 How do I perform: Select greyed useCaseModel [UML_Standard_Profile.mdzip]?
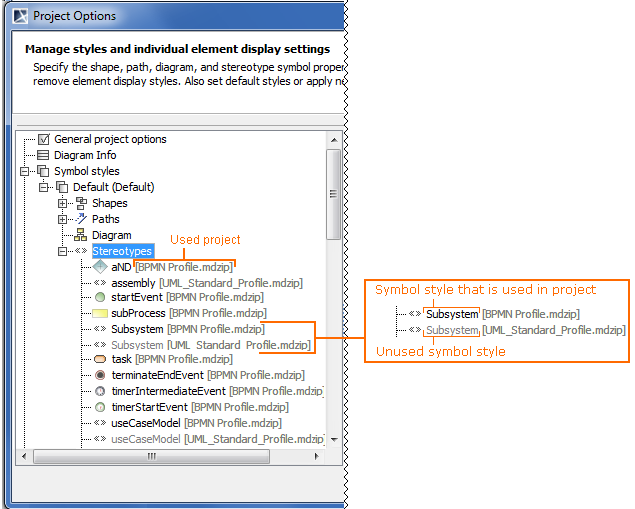(218, 439)
